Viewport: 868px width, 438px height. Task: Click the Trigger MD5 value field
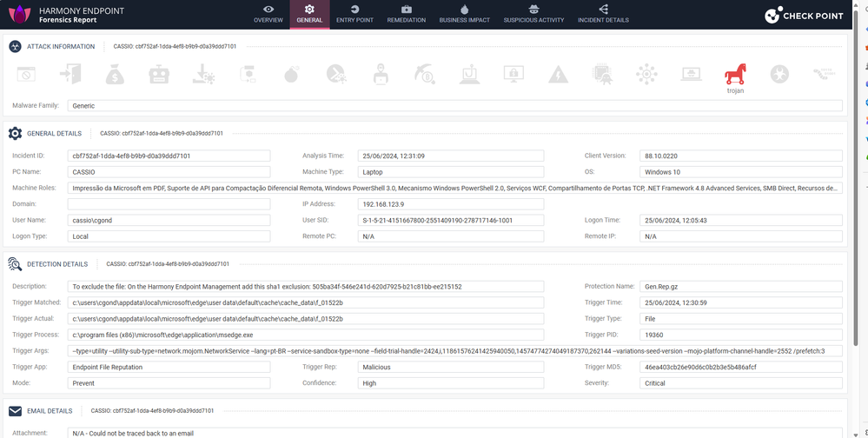click(x=740, y=367)
